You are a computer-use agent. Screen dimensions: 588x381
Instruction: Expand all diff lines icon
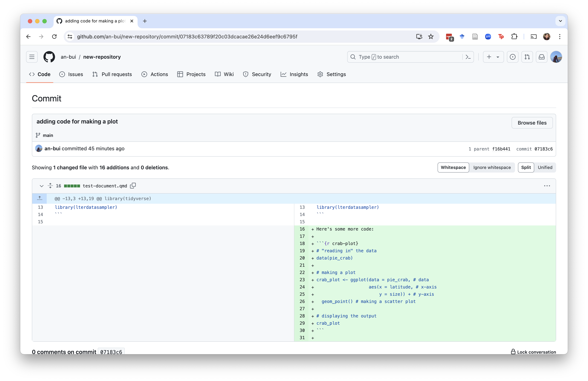point(50,186)
